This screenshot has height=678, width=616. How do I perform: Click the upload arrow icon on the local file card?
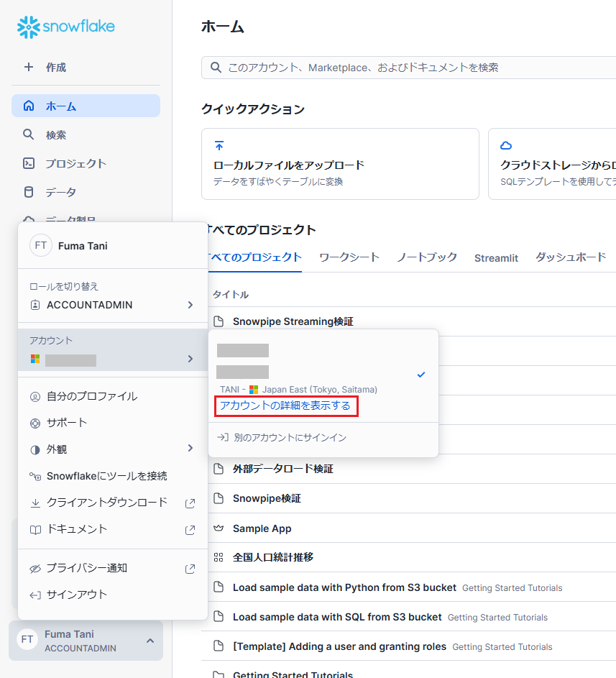click(x=219, y=146)
